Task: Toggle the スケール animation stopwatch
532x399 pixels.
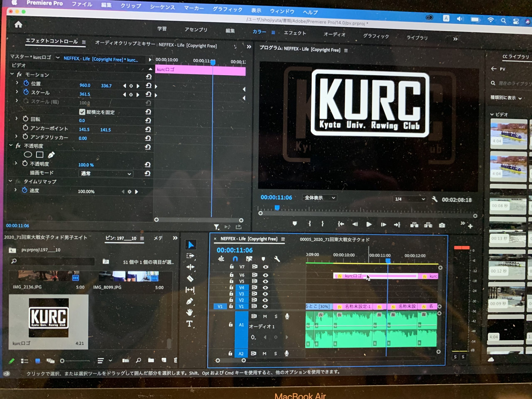Action: click(x=26, y=92)
